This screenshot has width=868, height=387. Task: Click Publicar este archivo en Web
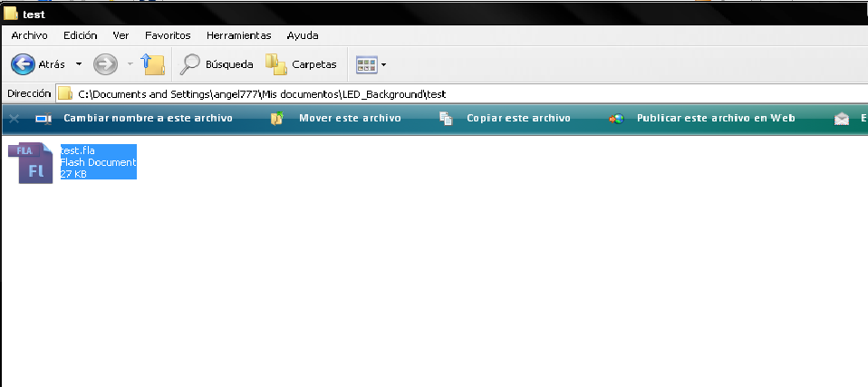716,118
